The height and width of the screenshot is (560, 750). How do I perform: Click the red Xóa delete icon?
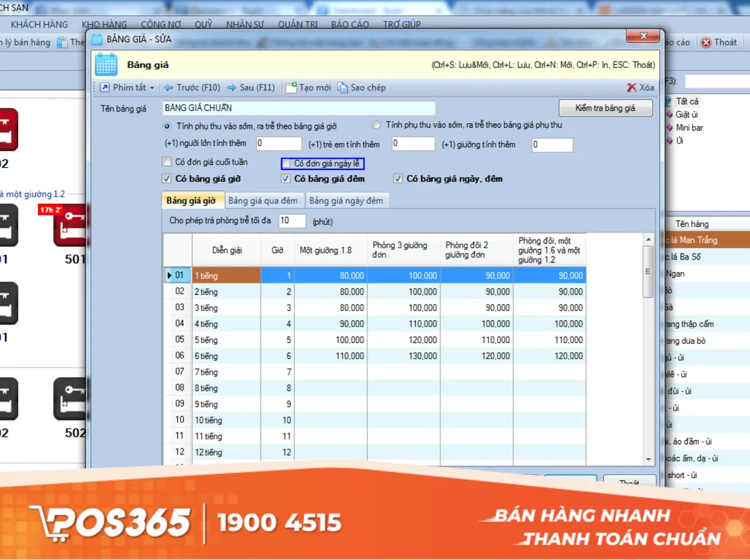(632, 87)
